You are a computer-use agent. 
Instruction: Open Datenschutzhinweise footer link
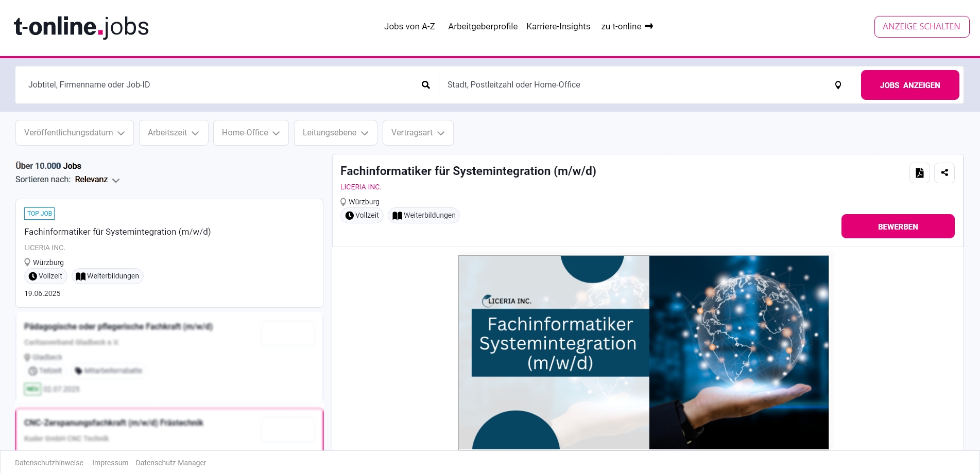pyautogui.click(x=49, y=463)
